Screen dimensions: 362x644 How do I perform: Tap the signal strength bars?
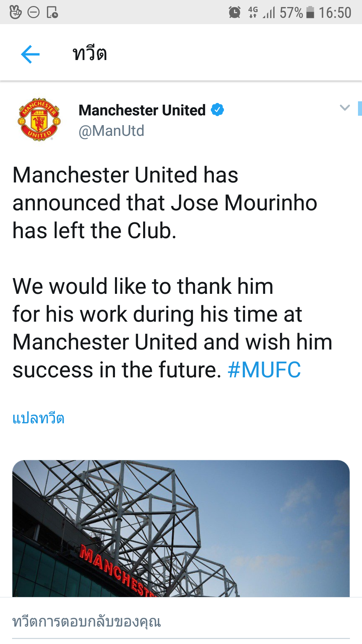269,13
